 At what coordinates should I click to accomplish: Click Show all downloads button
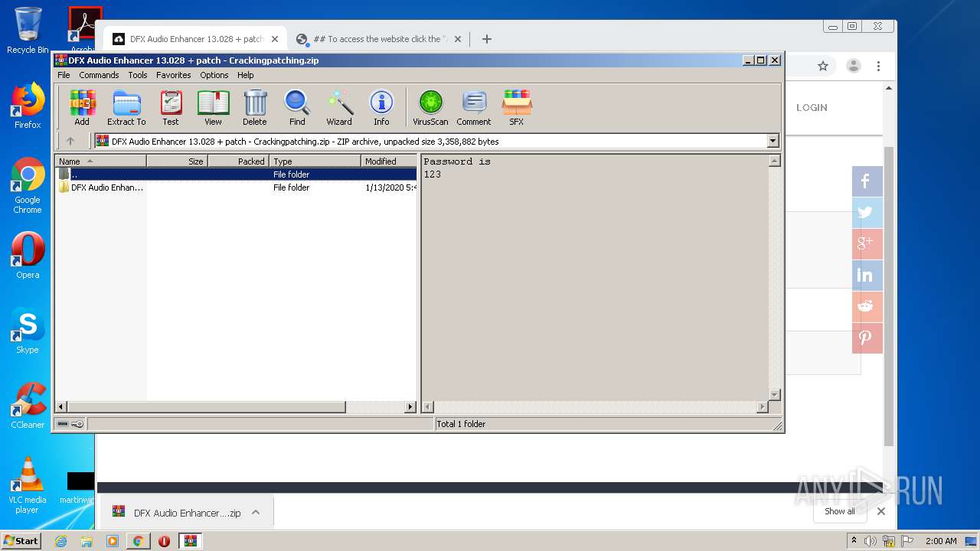840,511
